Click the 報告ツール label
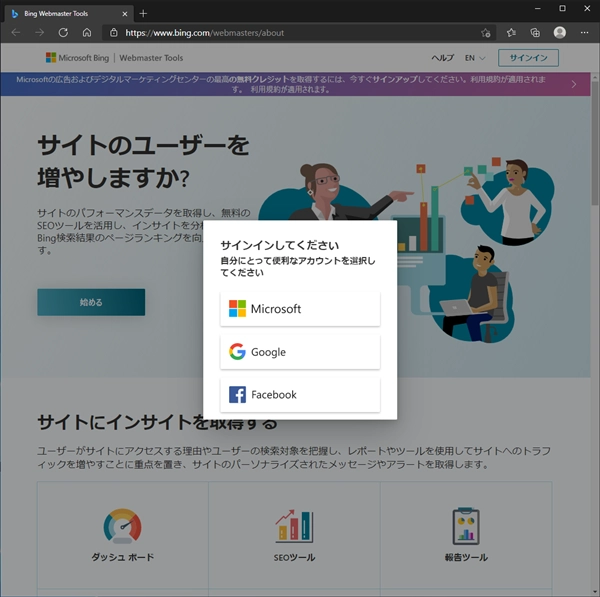Screen dimensions: 600x597 tap(466, 557)
